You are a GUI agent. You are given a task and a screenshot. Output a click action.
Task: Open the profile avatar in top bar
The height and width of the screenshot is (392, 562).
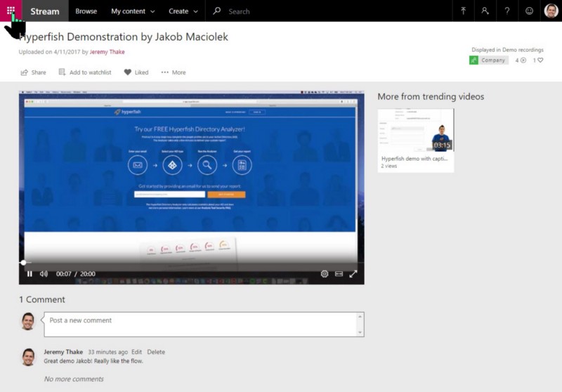tap(551, 11)
